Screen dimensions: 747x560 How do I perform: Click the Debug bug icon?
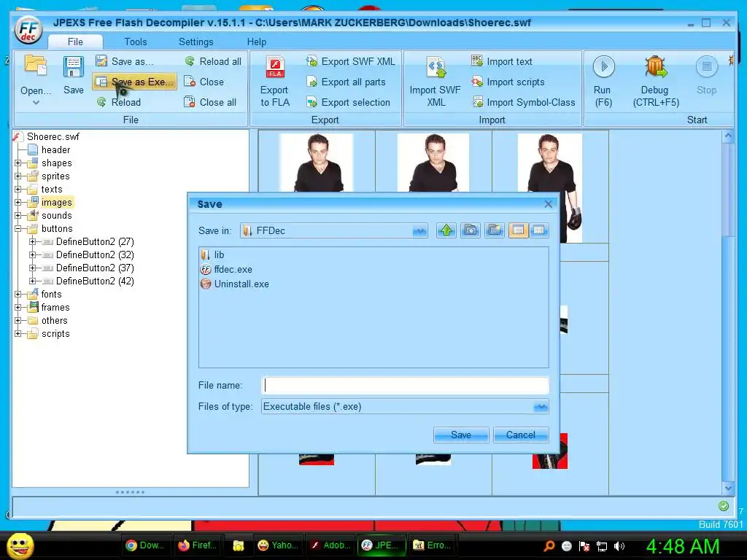[656, 66]
